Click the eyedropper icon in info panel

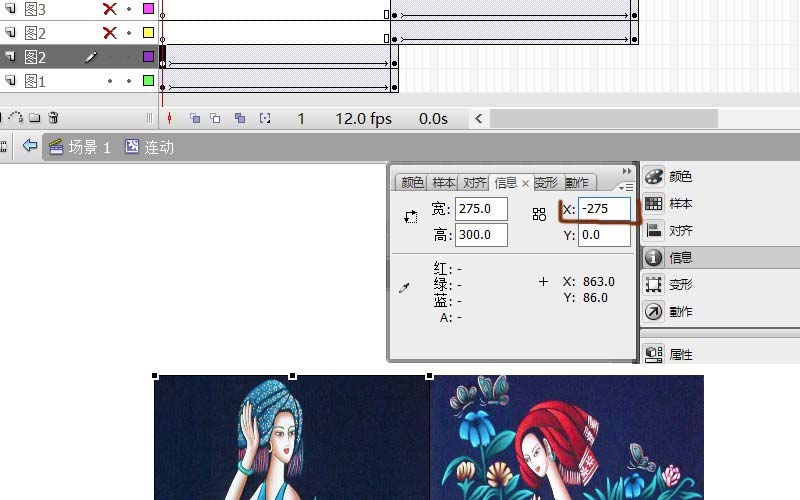click(404, 288)
